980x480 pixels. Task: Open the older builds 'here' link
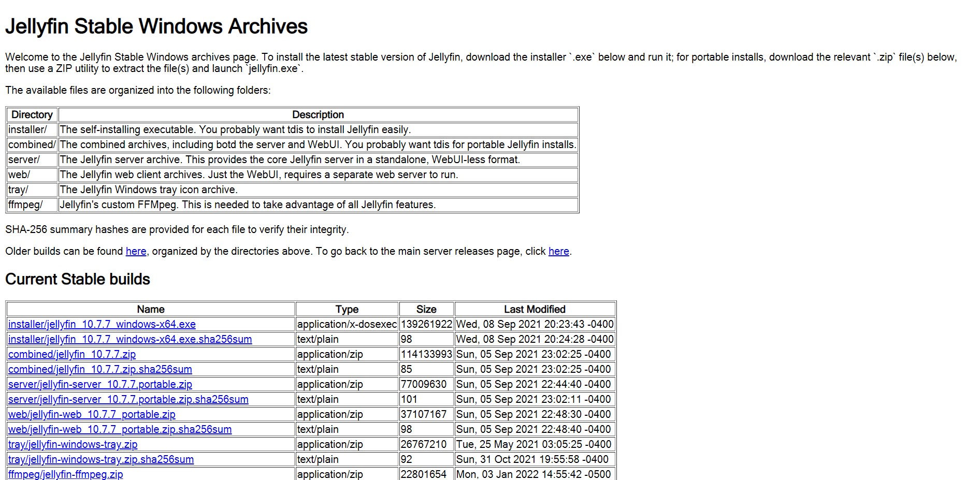(x=136, y=251)
